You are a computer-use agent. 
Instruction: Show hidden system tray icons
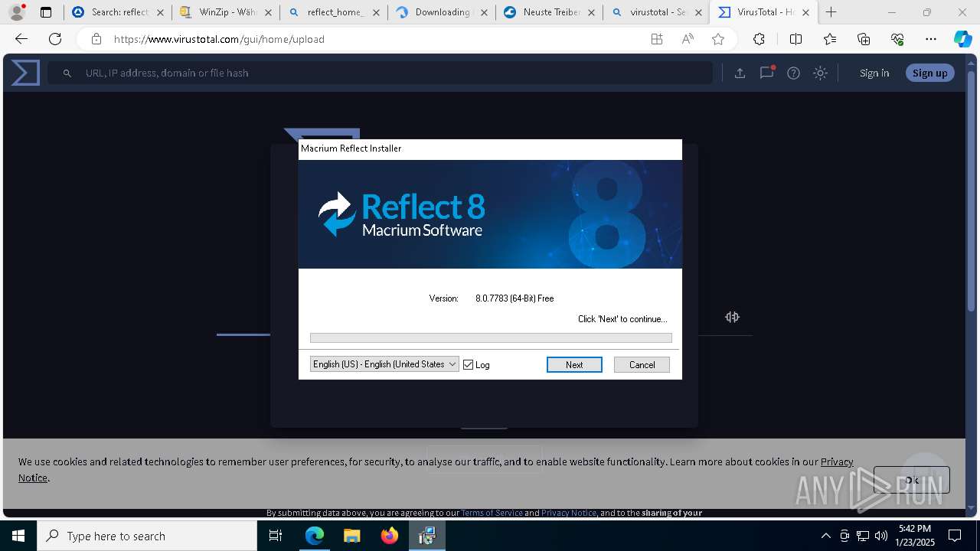click(825, 536)
